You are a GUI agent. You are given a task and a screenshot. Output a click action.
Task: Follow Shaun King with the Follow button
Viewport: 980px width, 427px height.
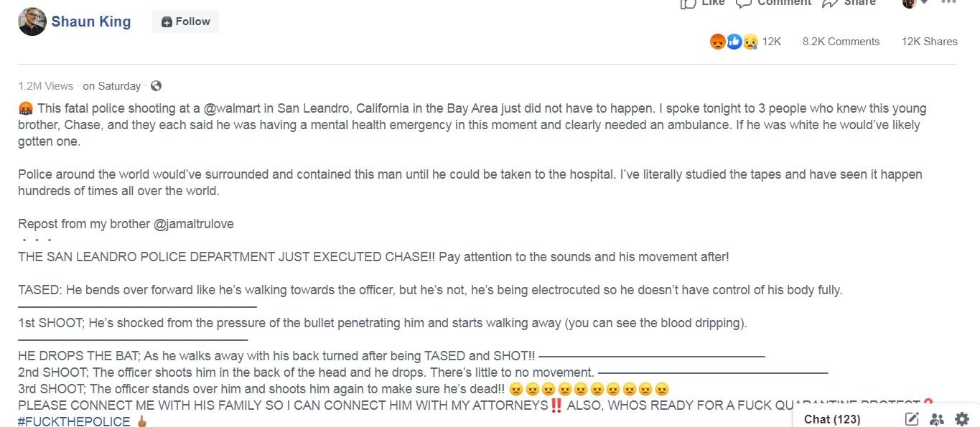tap(185, 22)
